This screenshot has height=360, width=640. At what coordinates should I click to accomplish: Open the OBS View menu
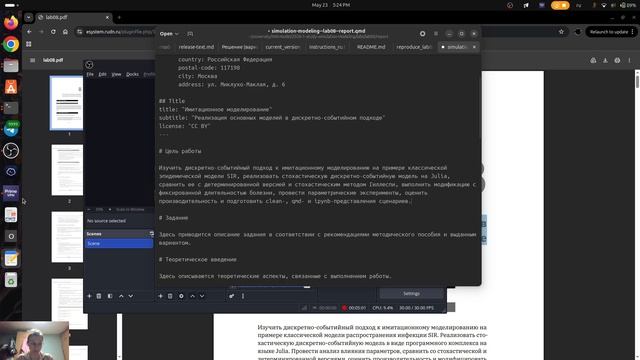[116, 74]
